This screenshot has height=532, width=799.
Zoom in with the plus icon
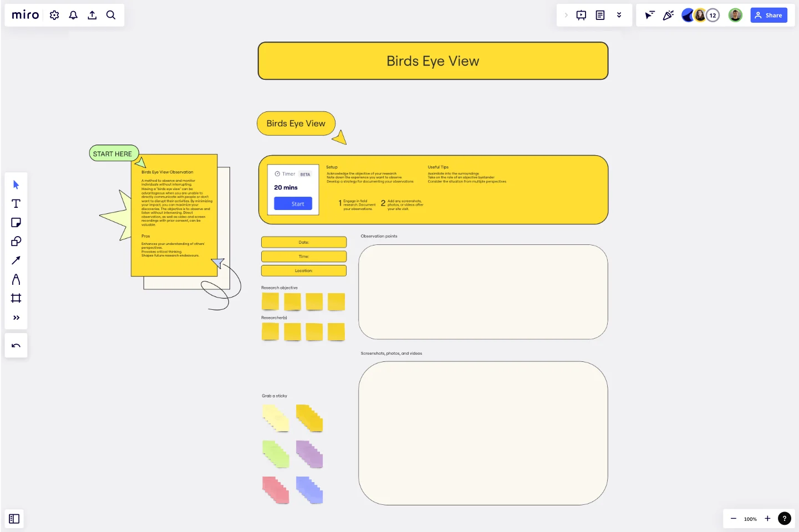tap(767, 519)
